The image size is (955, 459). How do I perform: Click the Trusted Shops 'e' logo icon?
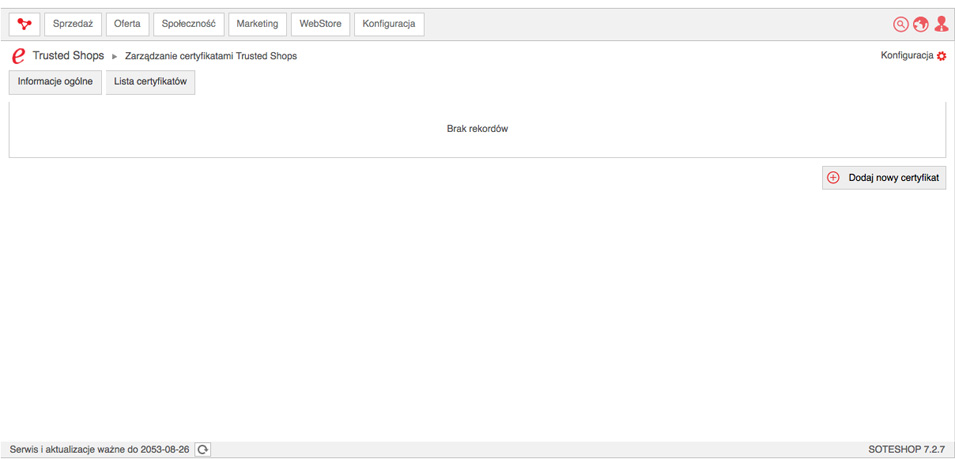point(18,56)
